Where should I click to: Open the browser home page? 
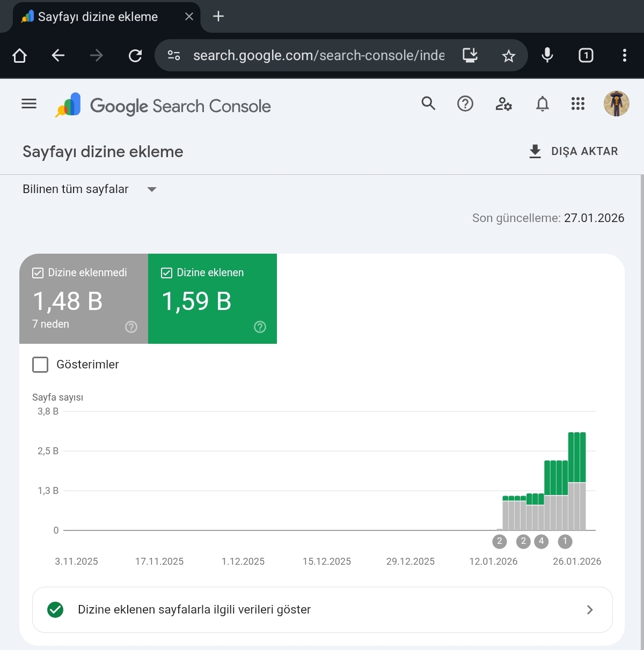[x=20, y=55]
